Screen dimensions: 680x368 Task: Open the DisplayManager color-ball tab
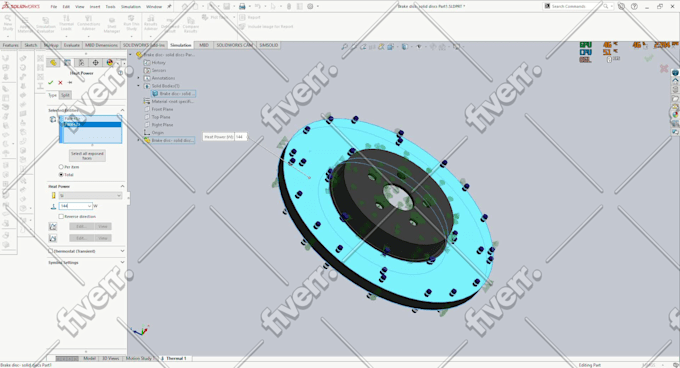pos(109,63)
